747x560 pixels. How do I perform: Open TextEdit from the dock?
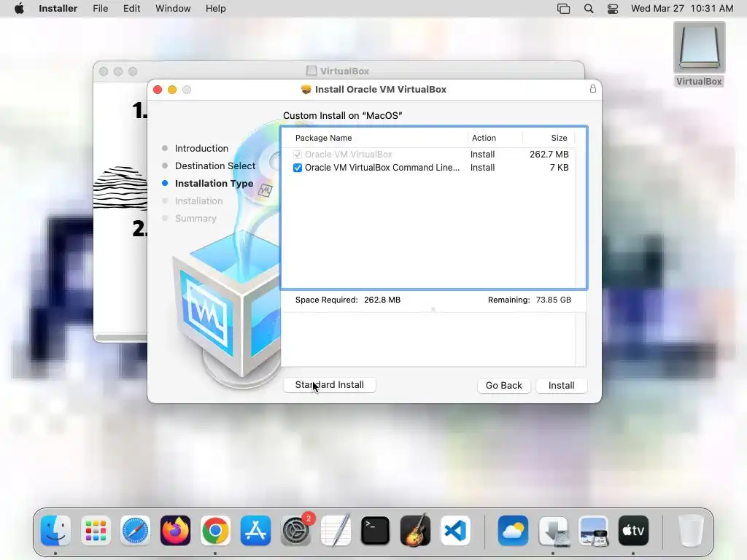tap(336, 531)
